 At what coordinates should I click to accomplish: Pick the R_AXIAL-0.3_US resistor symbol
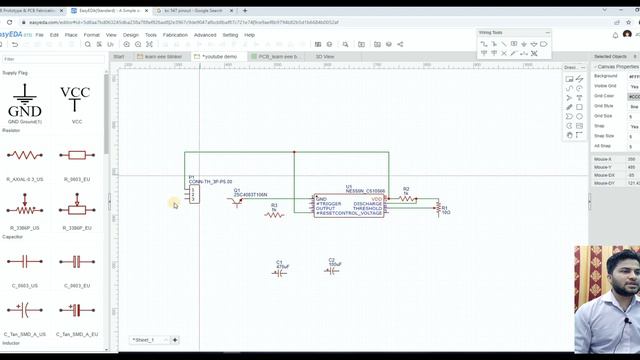pos(25,155)
